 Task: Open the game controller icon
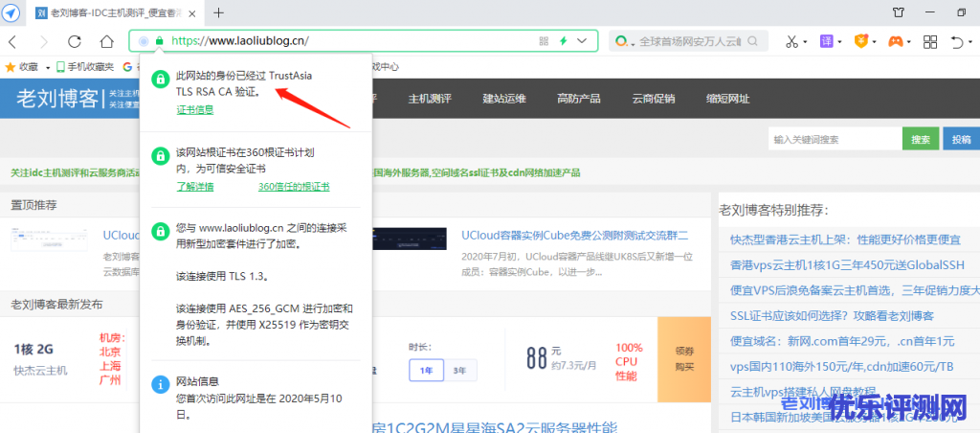[x=895, y=42]
